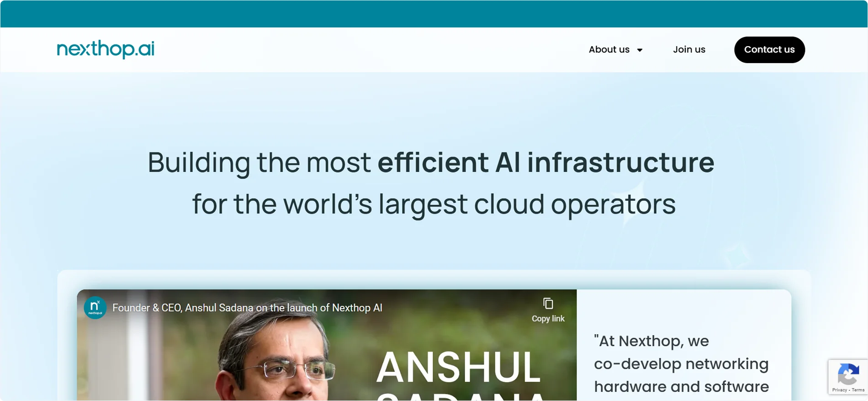Screen dimensions: 868x401
Task: Click the quote text 'At Nexthop, we'
Action: pos(652,341)
